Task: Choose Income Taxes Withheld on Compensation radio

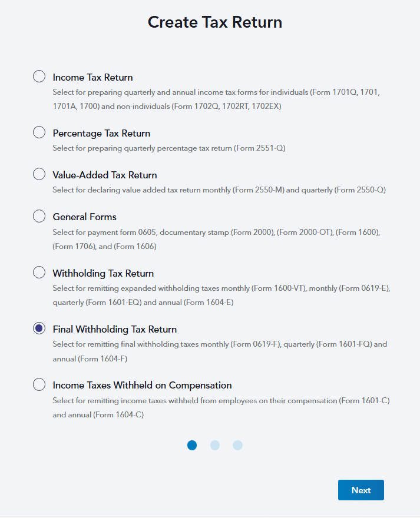Action: [39, 385]
